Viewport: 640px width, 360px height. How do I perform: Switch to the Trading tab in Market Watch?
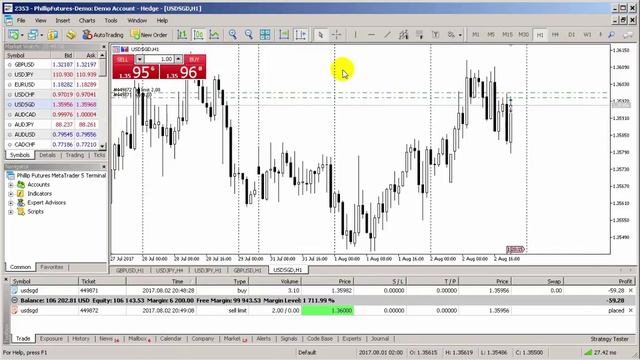pyautogui.click(x=75, y=155)
